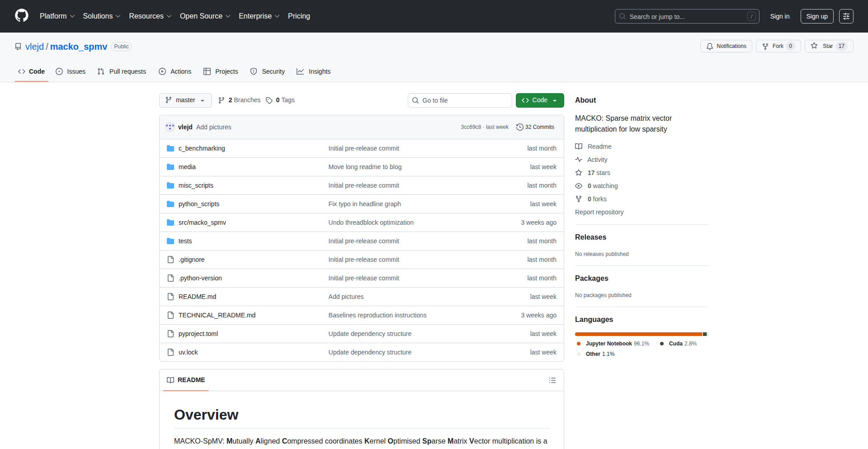Expand the green Code dropdown button

click(539, 100)
